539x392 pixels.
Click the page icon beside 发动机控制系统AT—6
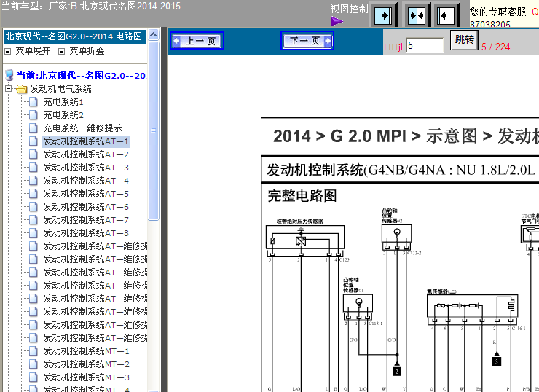coord(34,207)
